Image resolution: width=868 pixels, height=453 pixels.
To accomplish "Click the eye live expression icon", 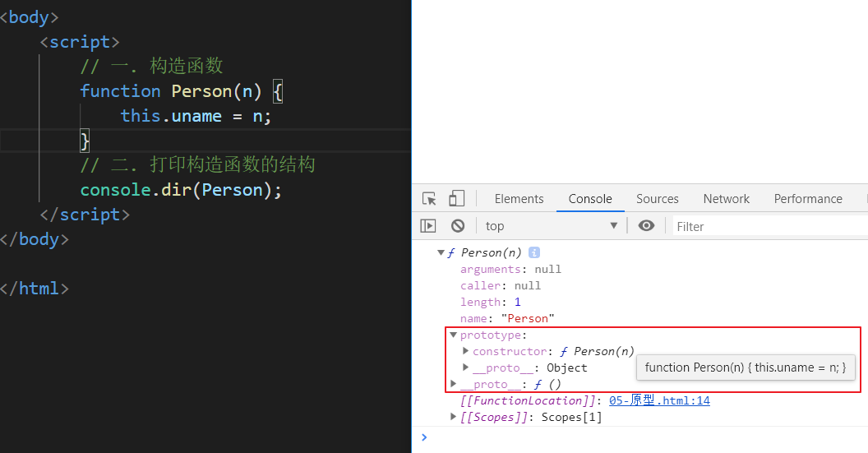I will coord(646,225).
